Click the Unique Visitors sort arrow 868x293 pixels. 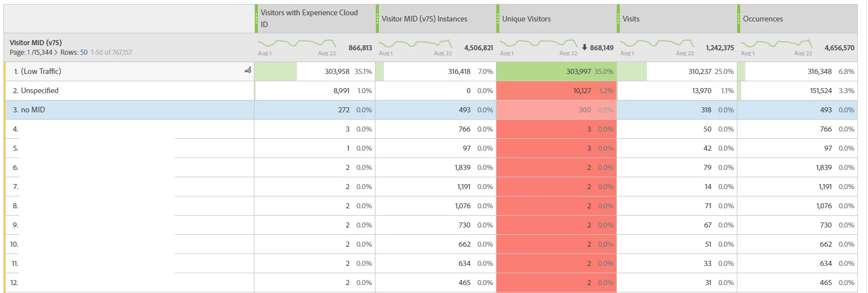(x=585, y=47)
